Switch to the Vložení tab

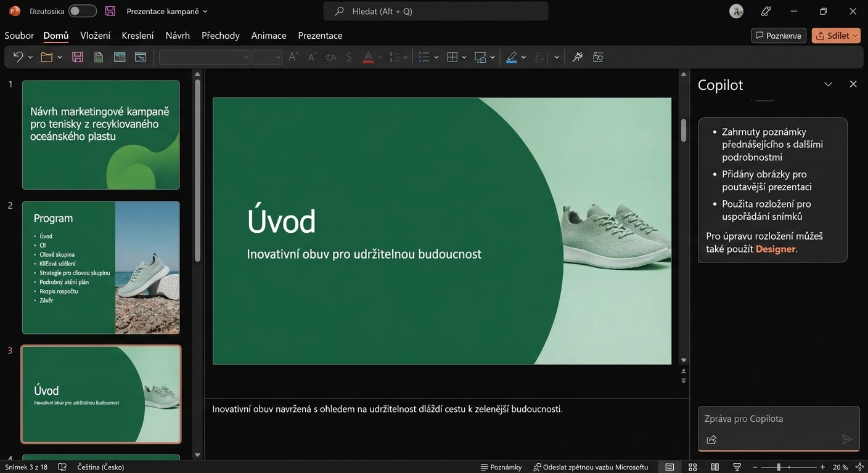click(x=96, y=36)
